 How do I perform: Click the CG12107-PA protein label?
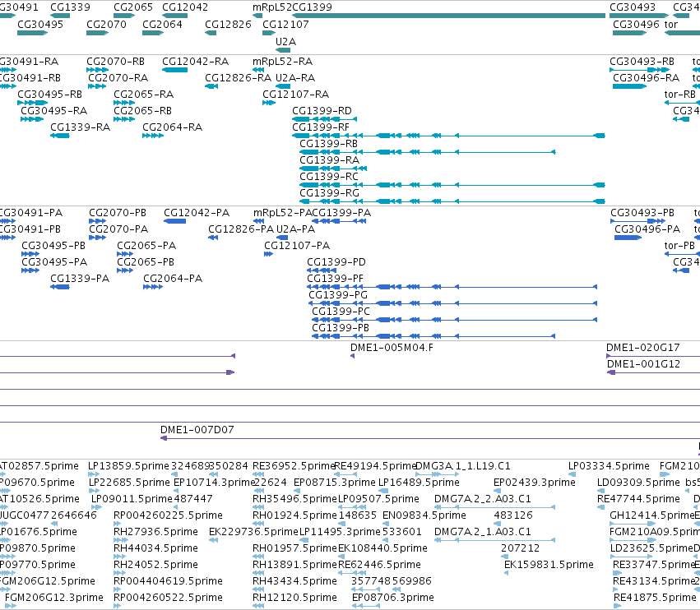click(297, 246)
